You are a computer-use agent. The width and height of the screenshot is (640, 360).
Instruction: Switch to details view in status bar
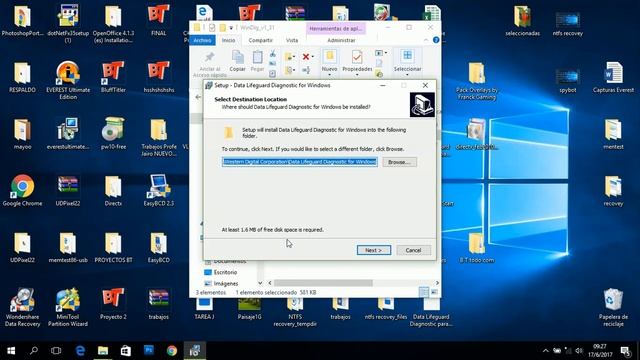point(424,292)
